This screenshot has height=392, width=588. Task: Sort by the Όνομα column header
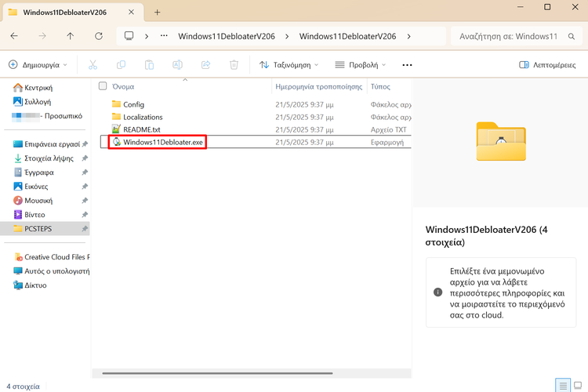[x=123, y=87]
